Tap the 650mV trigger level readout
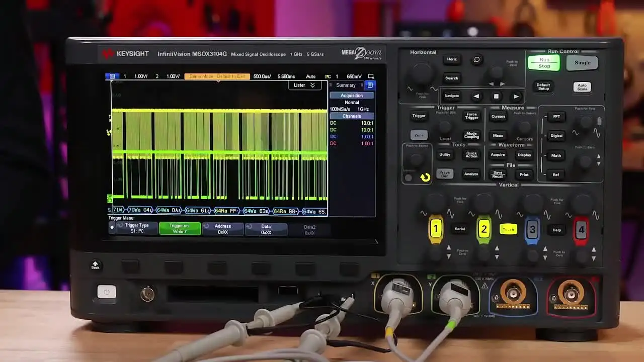Screen dimensions: 644x362 coord(354,76)
